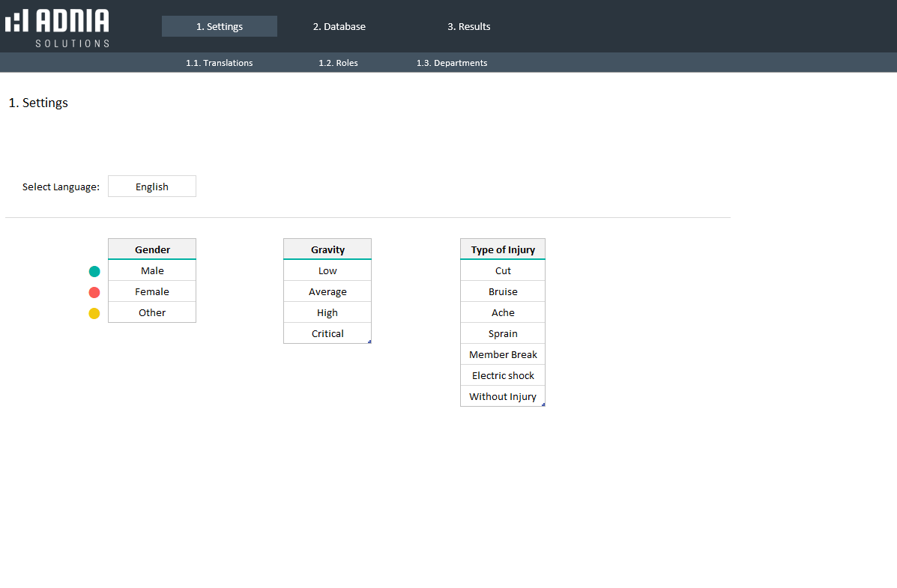
Task: Go to the 3. Results tab
Action: (469, 26)
